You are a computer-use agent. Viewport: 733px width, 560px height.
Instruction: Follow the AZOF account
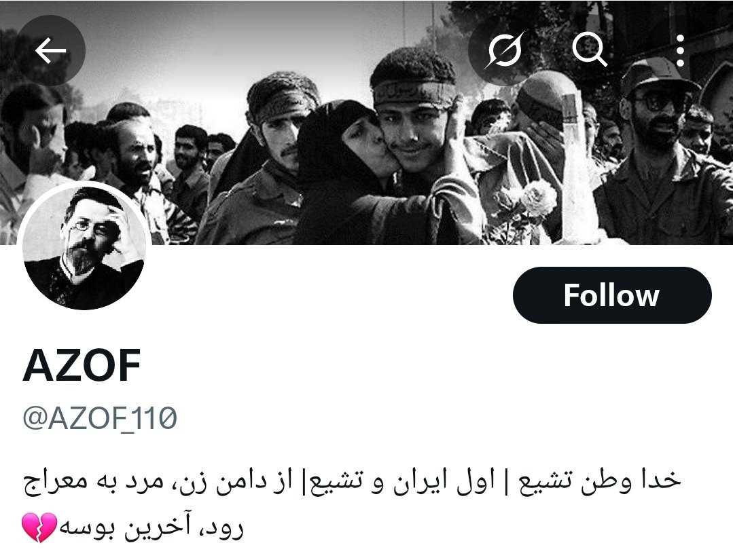click(612, 295)
